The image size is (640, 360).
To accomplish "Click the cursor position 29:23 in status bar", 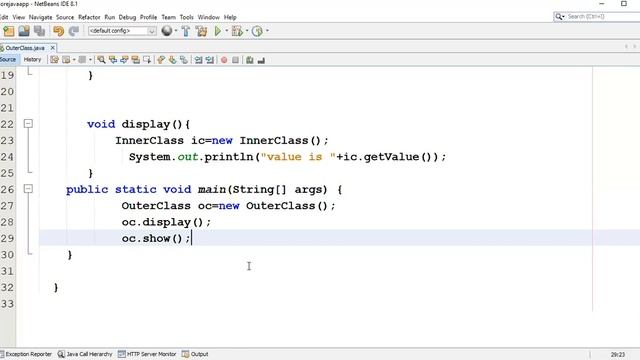I will pos(618,355).
